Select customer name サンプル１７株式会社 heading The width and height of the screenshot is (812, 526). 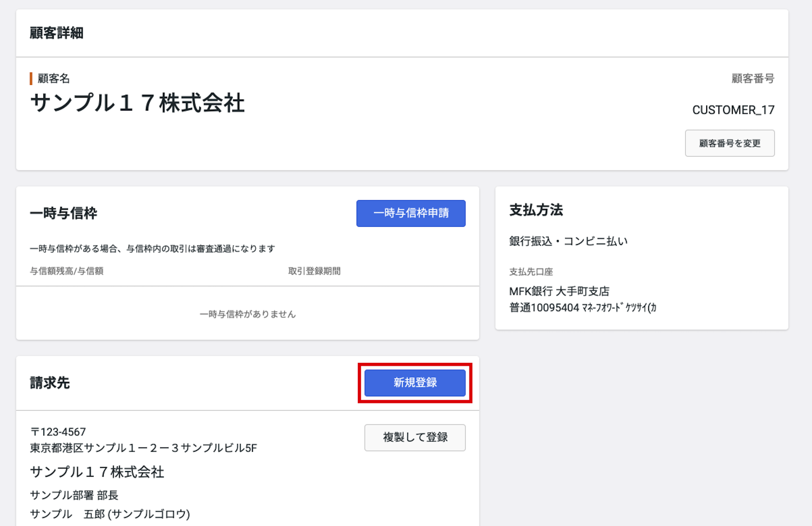[137, 103]
